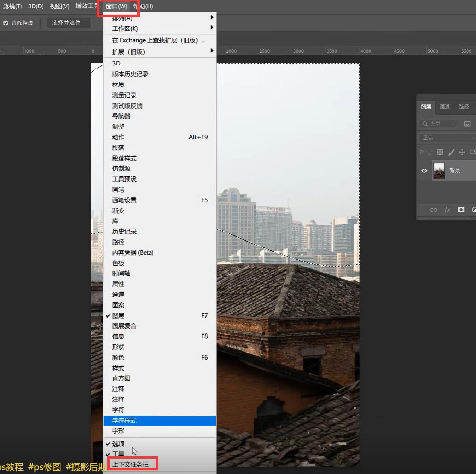Screen dimensions: 476x474
Task: Open the fx layer styles icon
Action: click(447, 210)
